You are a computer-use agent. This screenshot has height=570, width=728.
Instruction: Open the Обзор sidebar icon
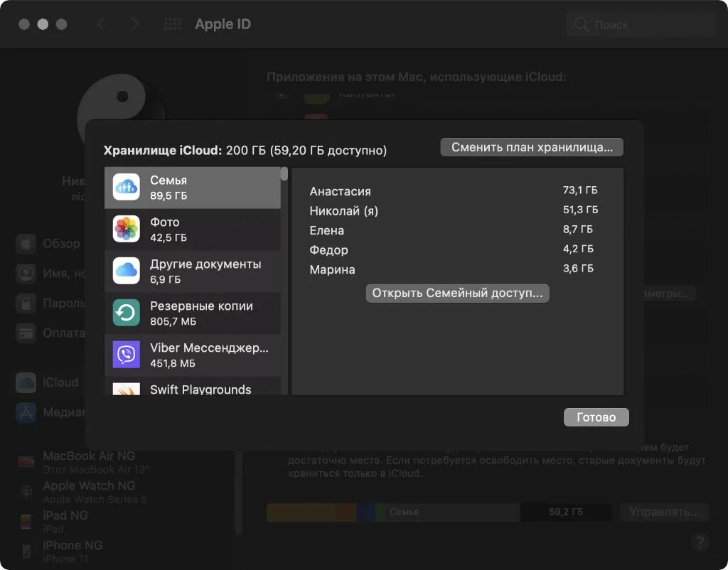point(26,244)
